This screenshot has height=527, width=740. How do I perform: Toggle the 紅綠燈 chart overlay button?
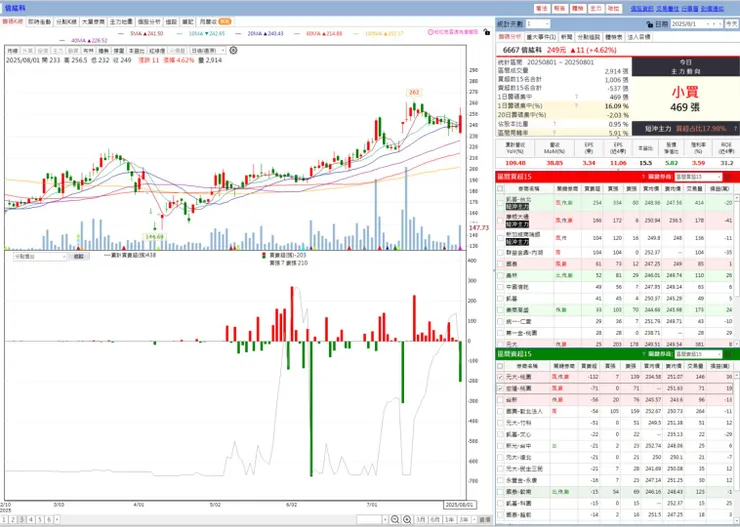tap(157, 50)
